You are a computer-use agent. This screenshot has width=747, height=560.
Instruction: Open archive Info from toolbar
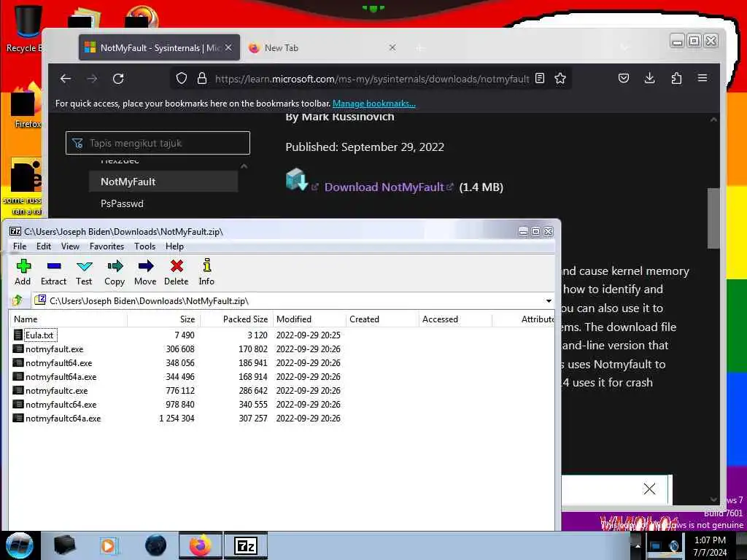tap(206, 272)
